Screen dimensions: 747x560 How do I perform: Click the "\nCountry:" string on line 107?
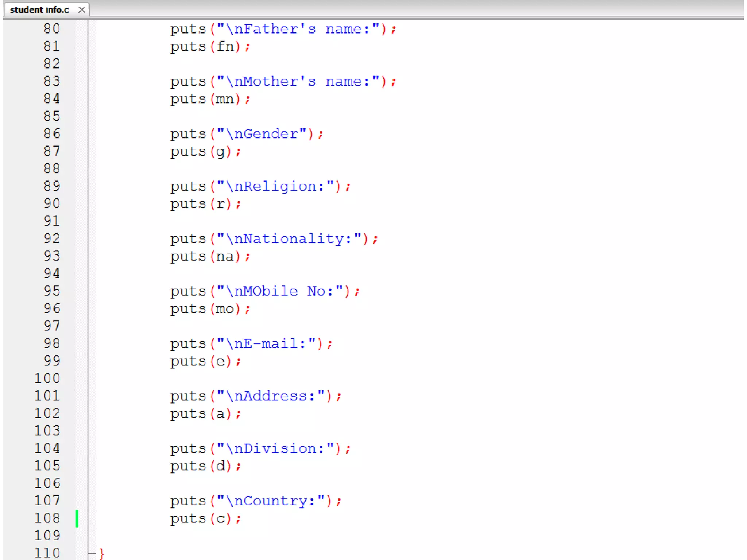click(271, 501)
